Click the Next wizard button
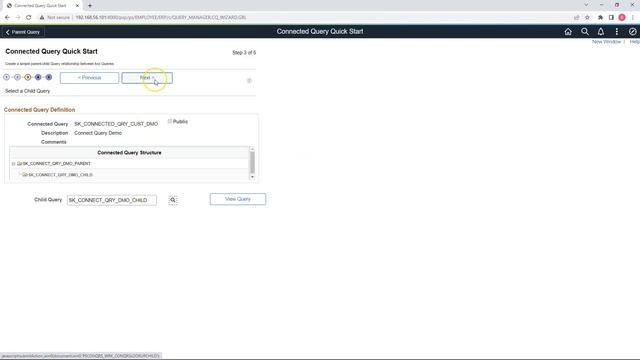This screenshot has width=640, height=360. pyautogui.click(x=147, y=78)
